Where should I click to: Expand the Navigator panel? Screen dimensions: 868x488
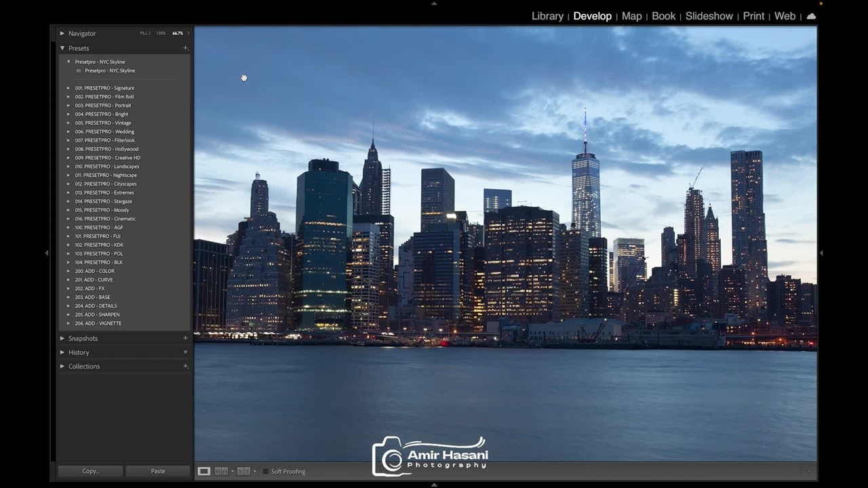(x=62, y=33)
